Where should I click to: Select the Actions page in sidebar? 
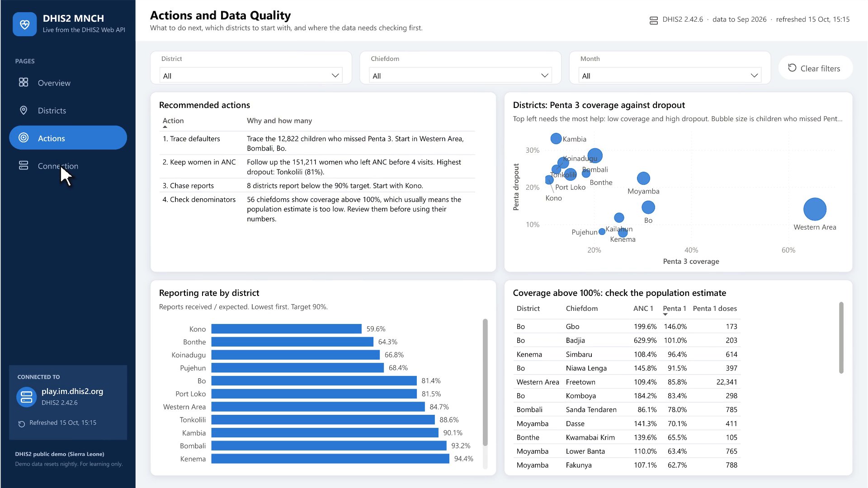coord(68,138)
